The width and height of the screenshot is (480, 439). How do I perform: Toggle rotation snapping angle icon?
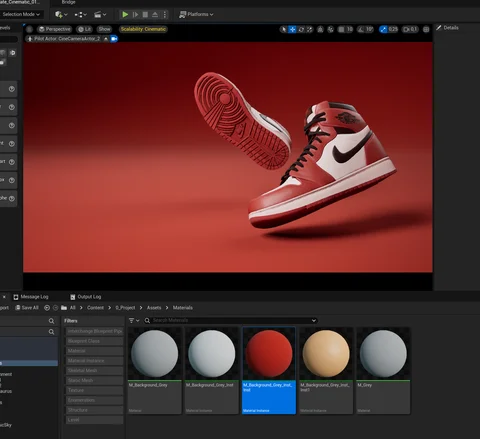click(361, 29)
